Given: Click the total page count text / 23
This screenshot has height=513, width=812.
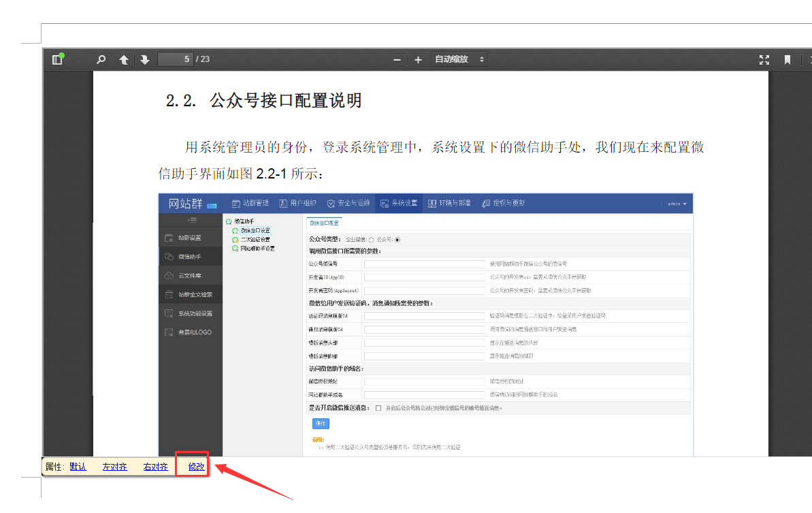Looking at the screenshot, I should 203,59.
